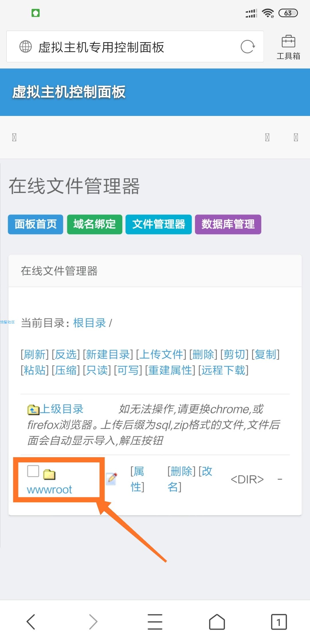Screen dimensions: 310x644
Task: Open the 工具箱 toolbox icon
Action: pos(288,47)
